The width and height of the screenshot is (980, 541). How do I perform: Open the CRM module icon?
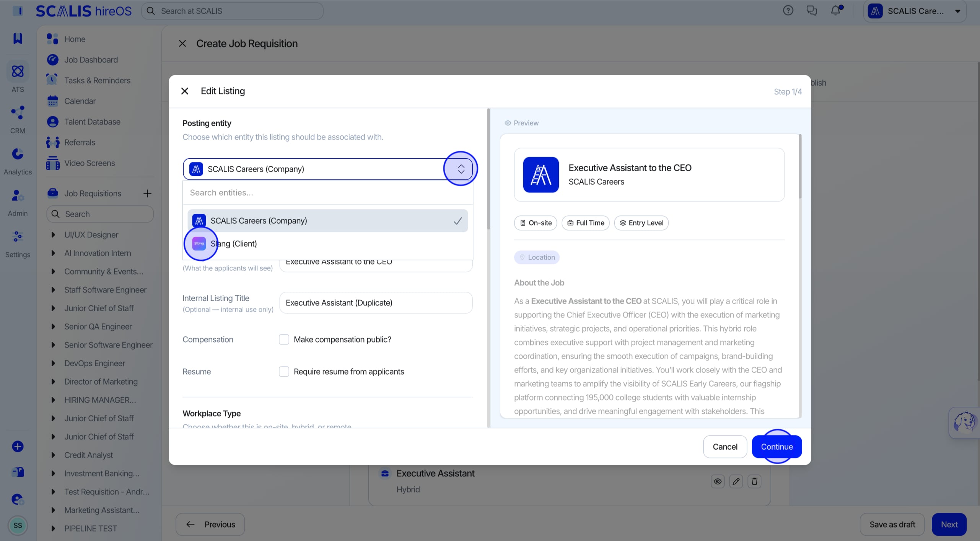18,113
